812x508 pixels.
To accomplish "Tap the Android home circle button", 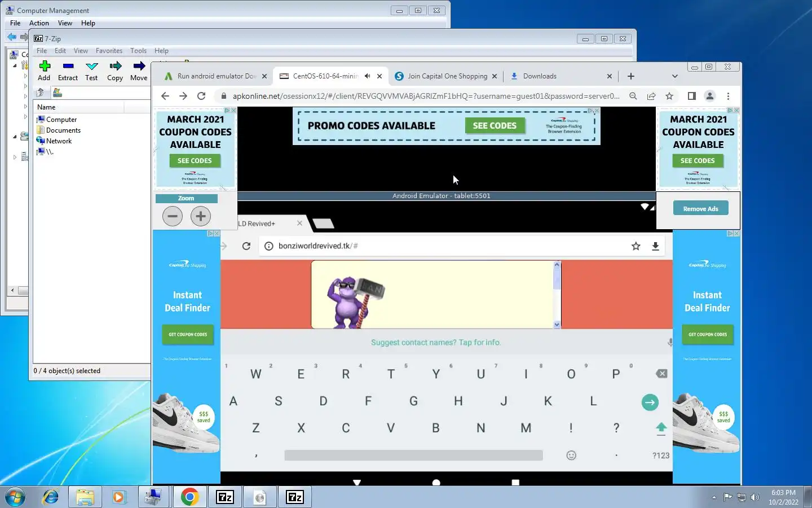I will (x=436, y=483).
